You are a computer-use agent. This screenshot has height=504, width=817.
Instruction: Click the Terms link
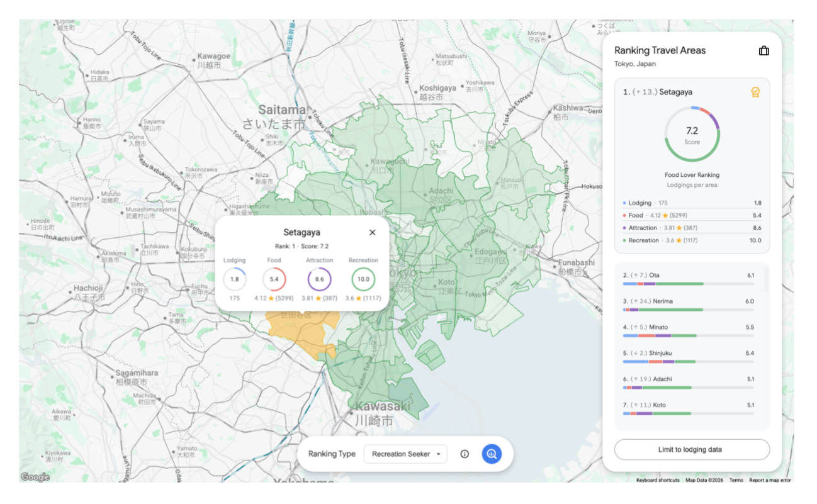pyautogui.click(x=735, y=479)
